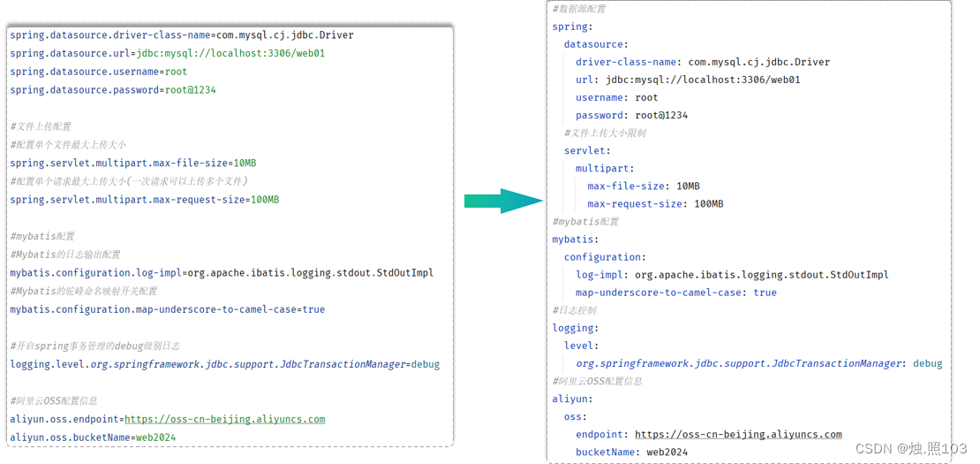This screenshot has height=464, width=980.
Task: Select the YAML 'max-file-size: 10MB' line
Action: [644, 186]
